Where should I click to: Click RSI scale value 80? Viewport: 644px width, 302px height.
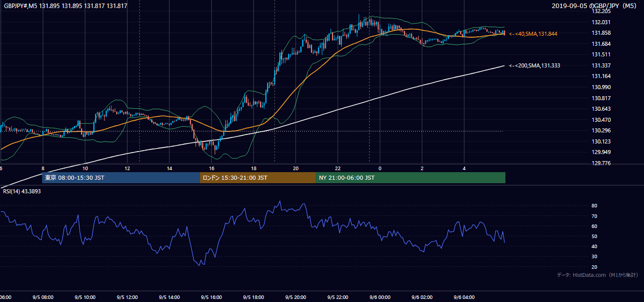tap(595, 206)
